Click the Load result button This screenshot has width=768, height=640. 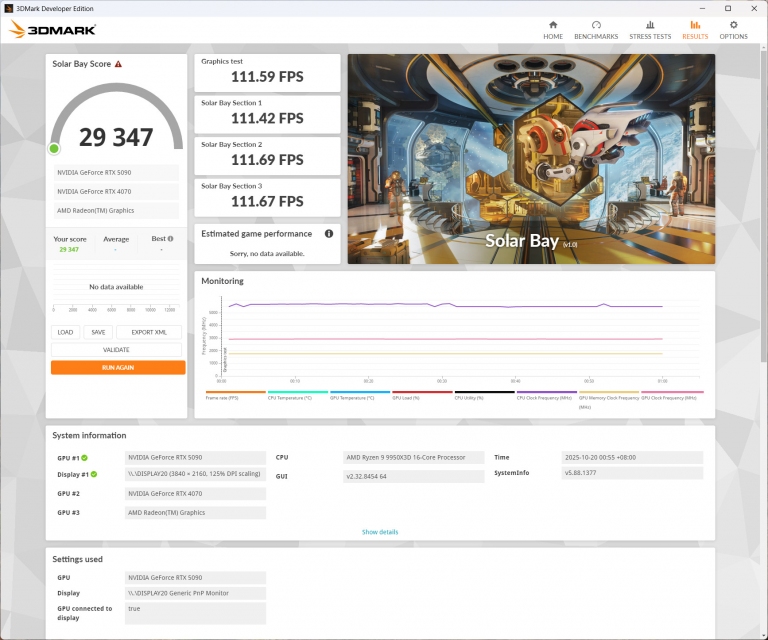[65, 332]
